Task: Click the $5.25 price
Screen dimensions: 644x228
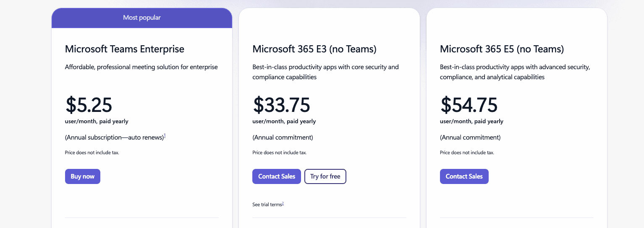Action: 89,105
